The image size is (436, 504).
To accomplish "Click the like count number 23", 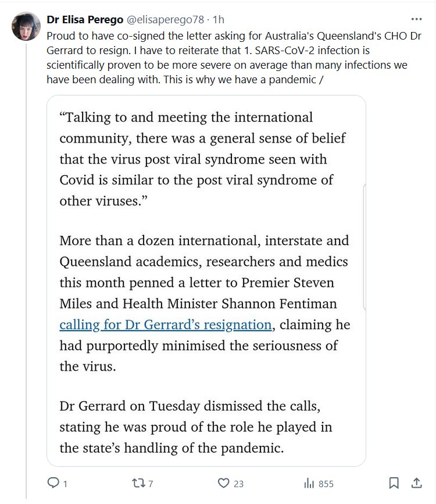I will pyautogui.click(x=238, y=484).
